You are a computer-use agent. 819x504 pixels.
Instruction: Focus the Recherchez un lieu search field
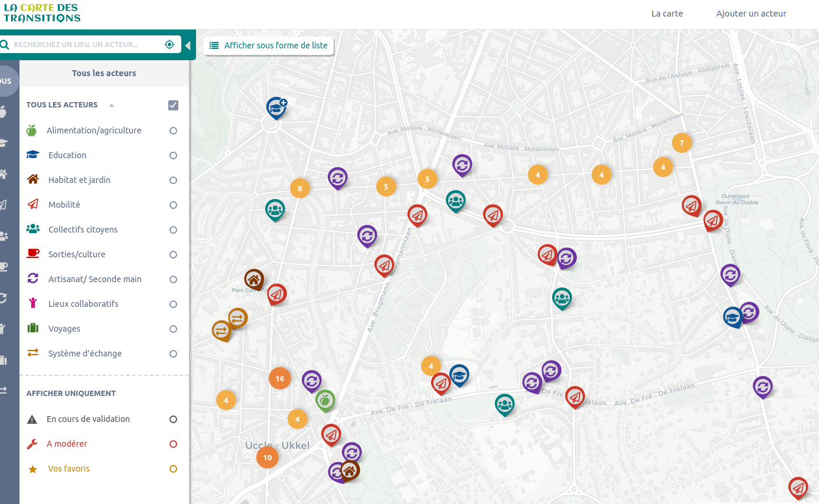pos(86,45)
